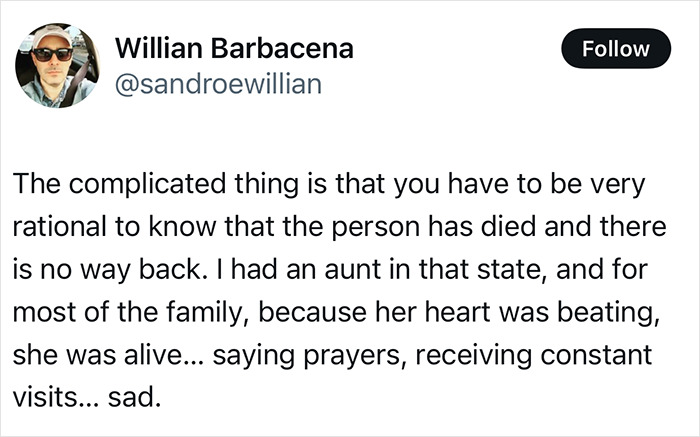Open Willian Barbacena's profile picture
The height and width of the screenshot is (437, 700).
(x=57, y=65)
